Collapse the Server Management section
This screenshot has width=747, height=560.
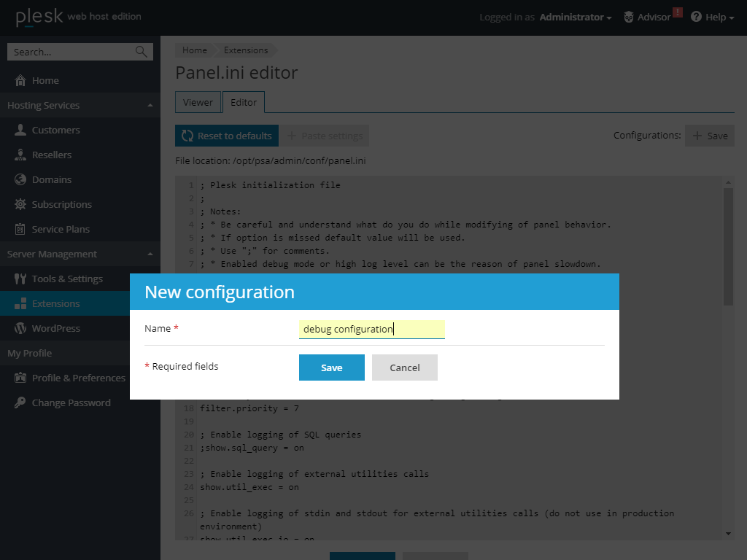point(150,254)
